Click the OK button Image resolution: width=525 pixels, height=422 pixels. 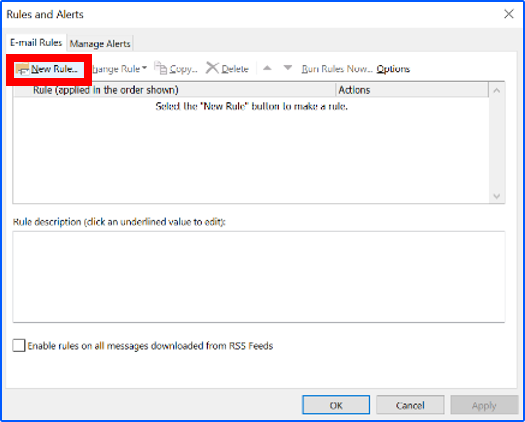tap(336, 405)
